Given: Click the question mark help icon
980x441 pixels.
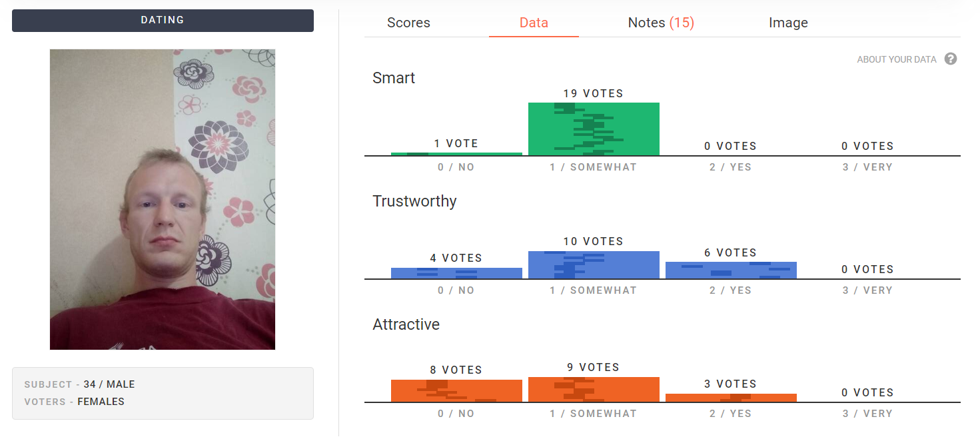Looking at the screenshot, I should (x=951, y=59).
